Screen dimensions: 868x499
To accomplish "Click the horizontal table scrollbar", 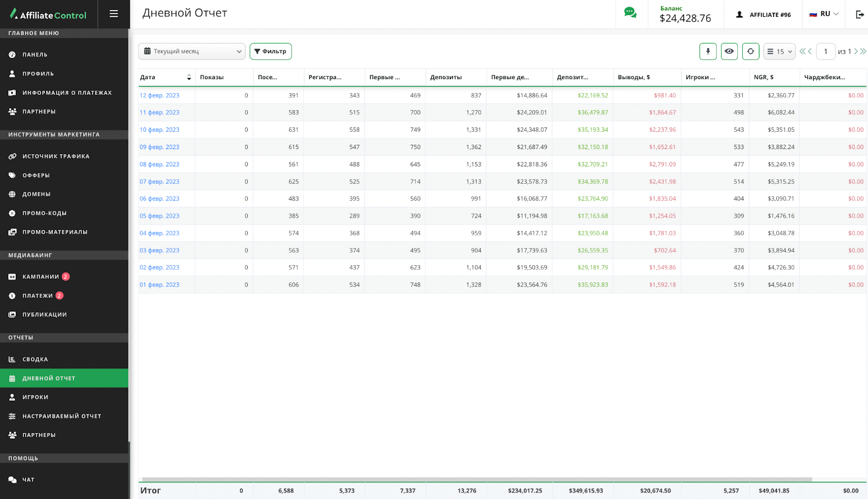I will tap(477, 479).
